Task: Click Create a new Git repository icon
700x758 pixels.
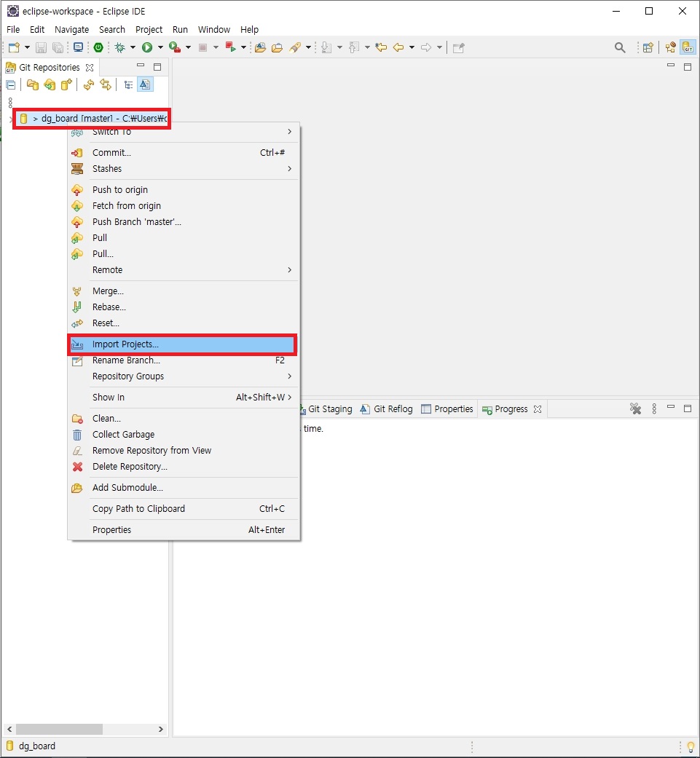Action: (x=67, y=85)
